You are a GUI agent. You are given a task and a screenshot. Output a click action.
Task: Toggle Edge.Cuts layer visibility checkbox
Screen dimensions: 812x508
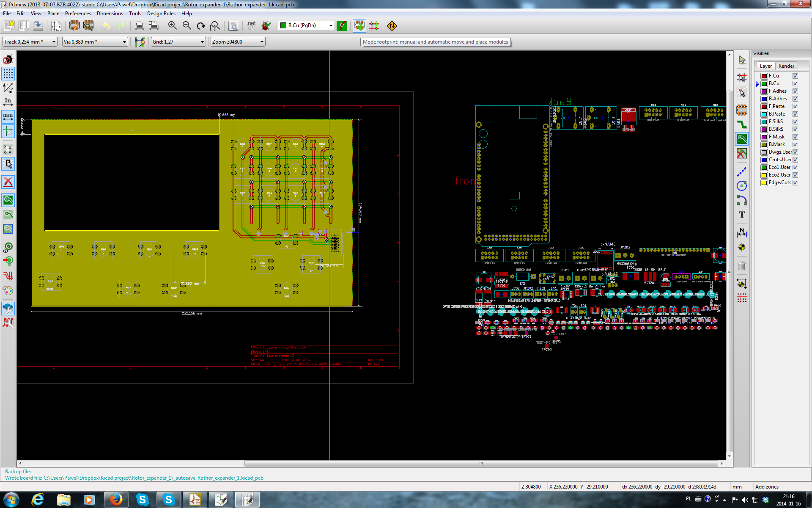point(795,183)
